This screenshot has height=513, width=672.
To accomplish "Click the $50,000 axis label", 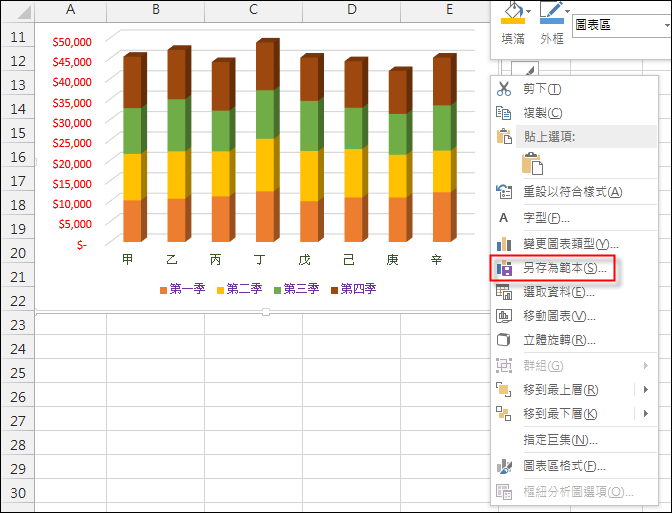I will [x=72, y=42].
